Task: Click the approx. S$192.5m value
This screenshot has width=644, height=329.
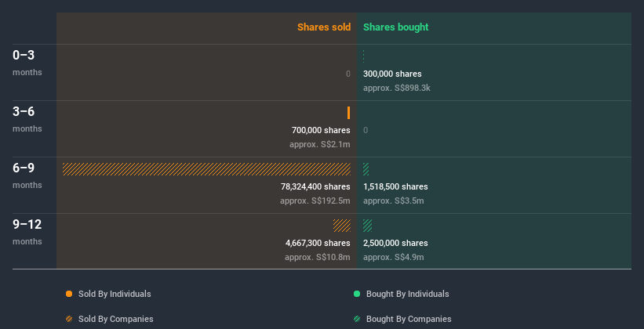Action: [x=315, y=201]
